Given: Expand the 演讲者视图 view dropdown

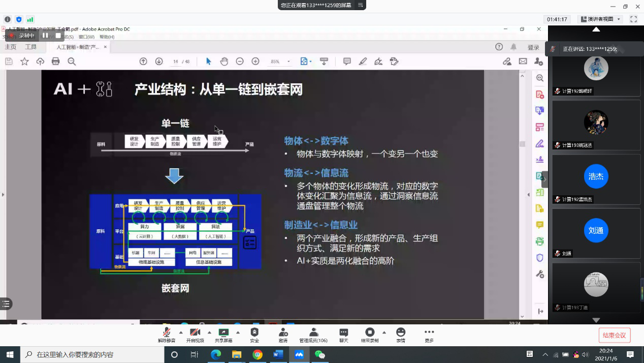Looking at the screenshot, I should click(x=602, y=19).
